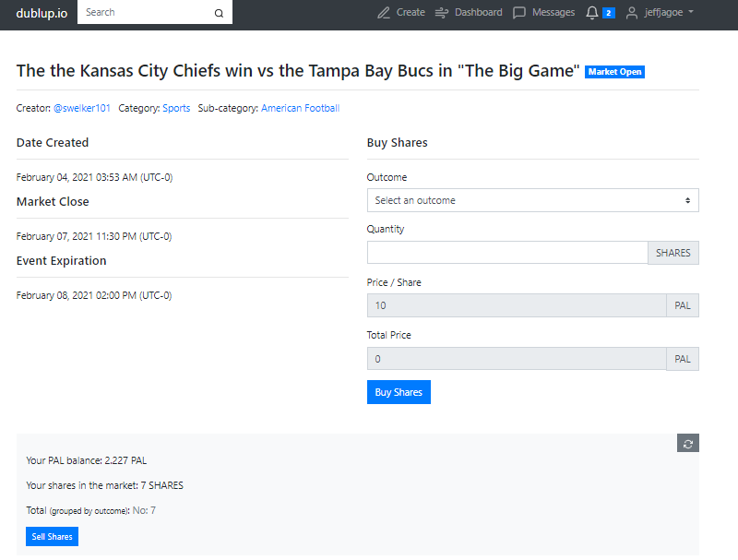
Task: Open the Create menu item
Action: 401,13
